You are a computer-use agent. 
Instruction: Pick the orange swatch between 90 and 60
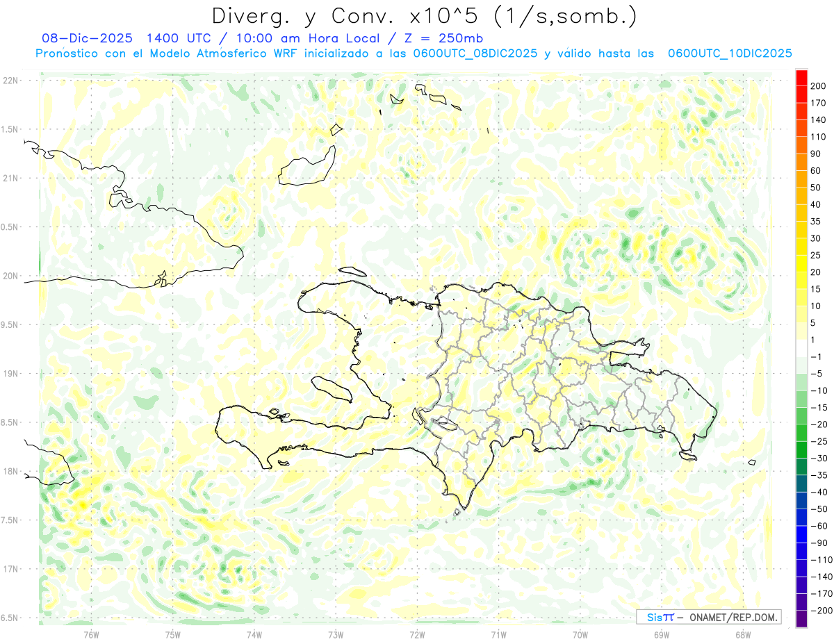tap(801, 162)
